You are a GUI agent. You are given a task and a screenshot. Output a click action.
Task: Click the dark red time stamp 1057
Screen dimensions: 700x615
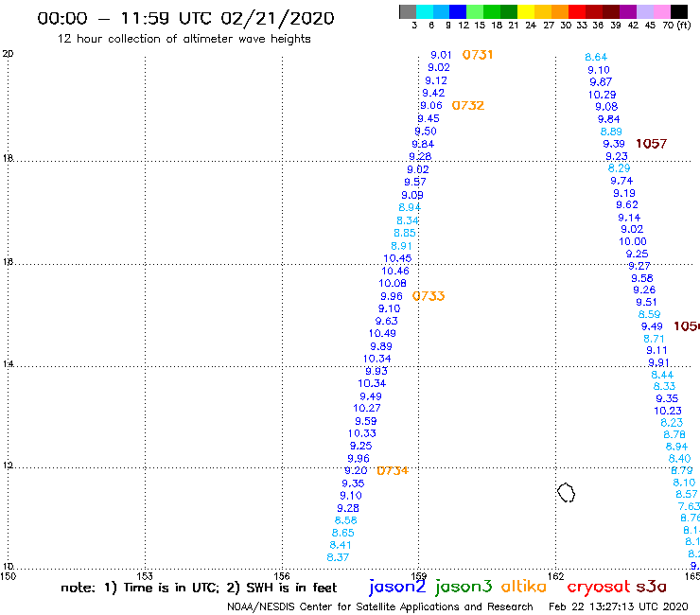(652, 144)
